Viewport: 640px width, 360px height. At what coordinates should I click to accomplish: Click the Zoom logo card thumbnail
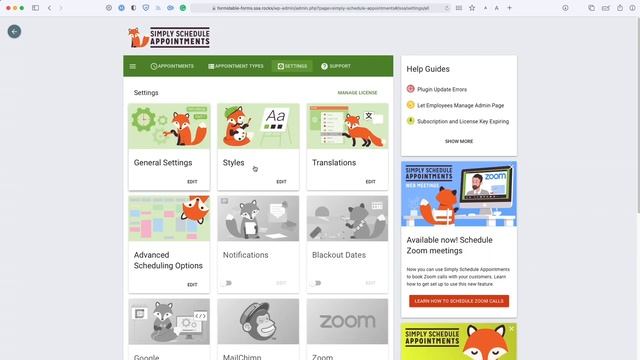(347, 321)
